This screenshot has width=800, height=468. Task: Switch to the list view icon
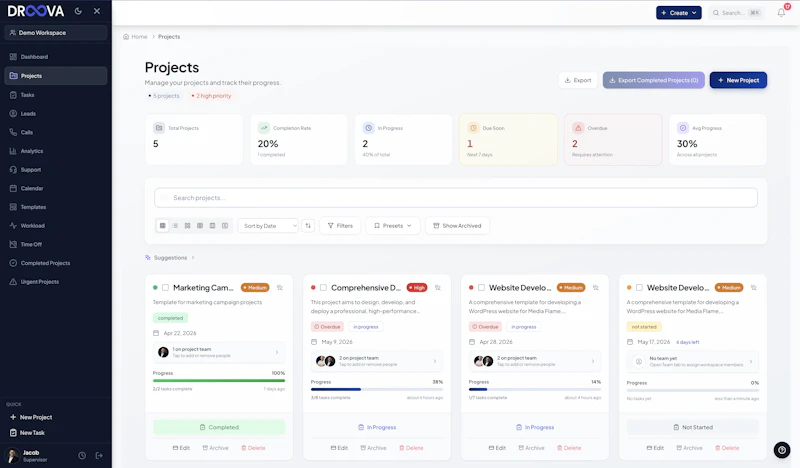tap(175, 226)
